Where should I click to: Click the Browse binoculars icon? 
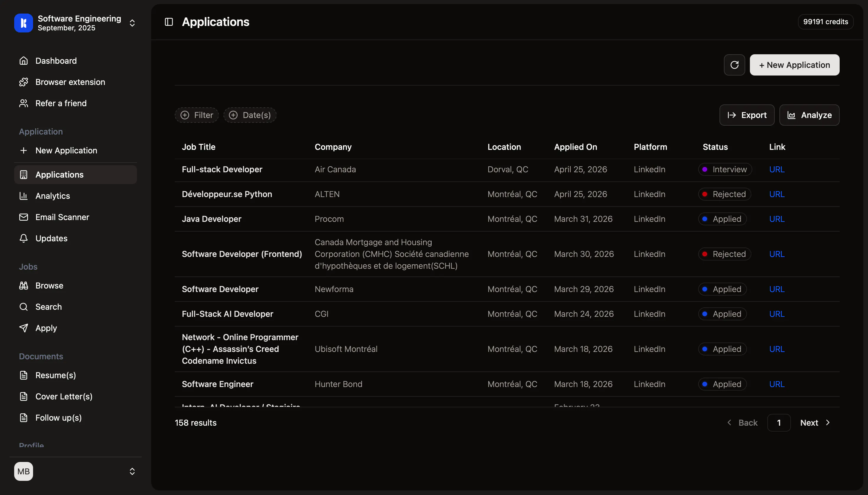click(x=24, y=285)
